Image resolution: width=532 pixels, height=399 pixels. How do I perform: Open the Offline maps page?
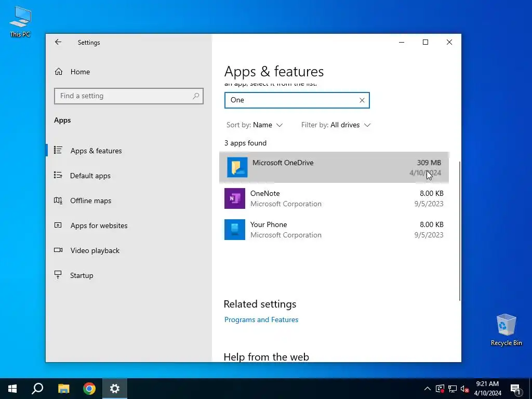pyautogui.click(x=90, y=201)
